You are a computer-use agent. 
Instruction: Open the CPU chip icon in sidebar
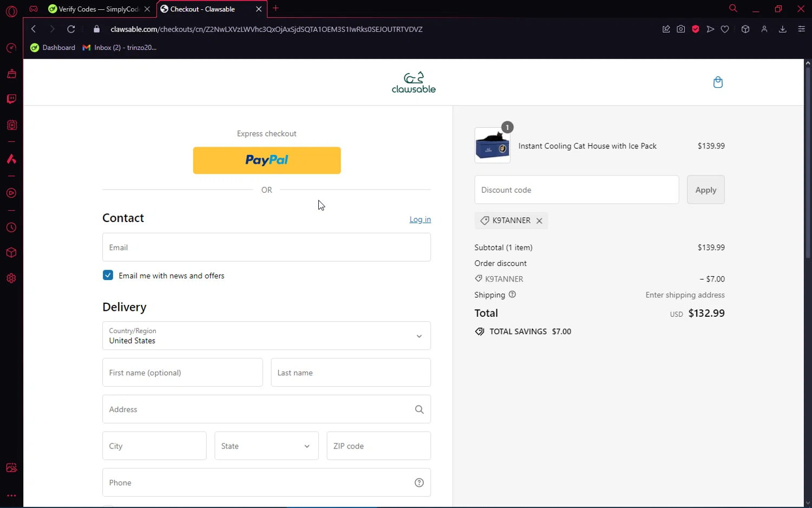(11, 125)
